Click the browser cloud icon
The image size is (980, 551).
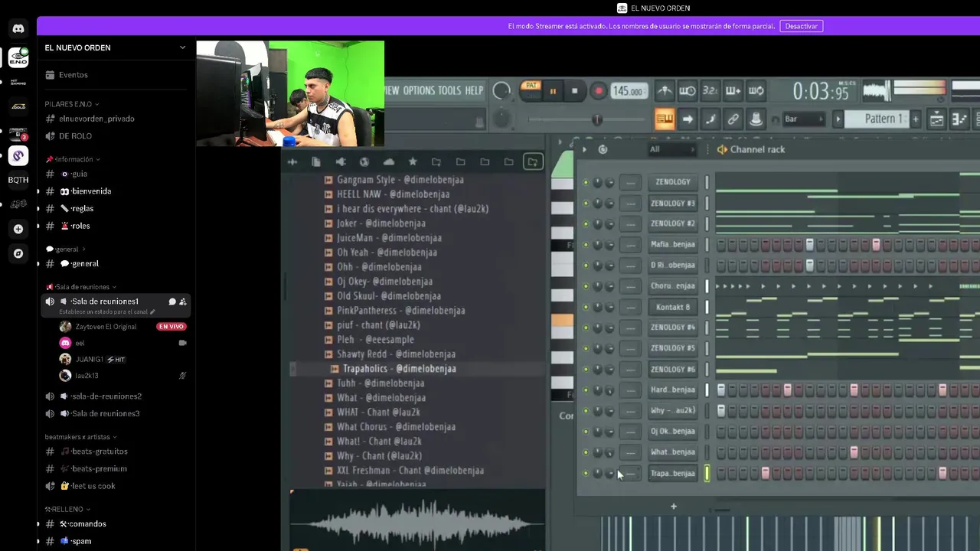coord(388,161)
